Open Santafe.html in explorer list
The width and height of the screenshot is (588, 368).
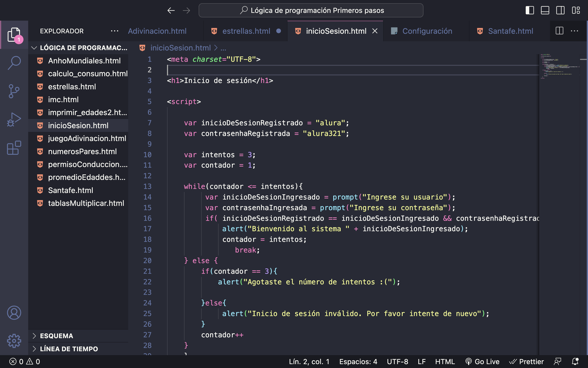pos(78,190)
